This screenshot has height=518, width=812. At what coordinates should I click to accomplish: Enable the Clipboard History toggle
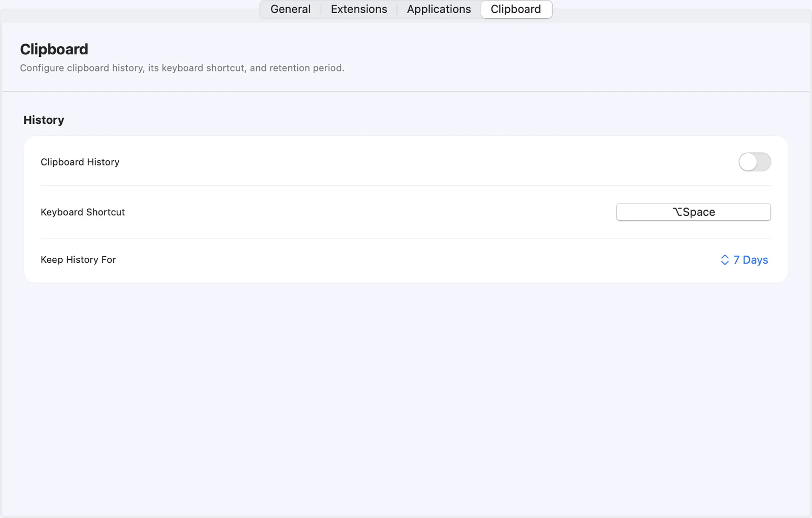tap(755, 162)
